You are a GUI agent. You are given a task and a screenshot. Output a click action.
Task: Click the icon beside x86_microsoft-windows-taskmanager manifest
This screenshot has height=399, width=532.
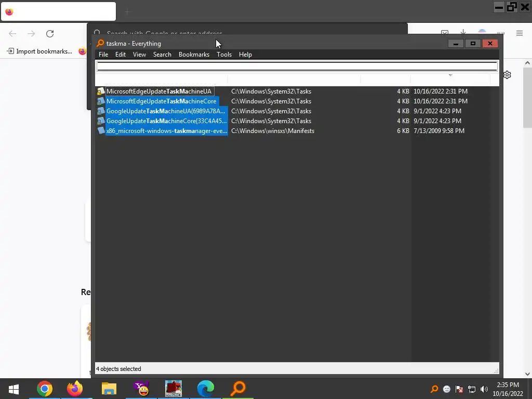click(101, 130)
